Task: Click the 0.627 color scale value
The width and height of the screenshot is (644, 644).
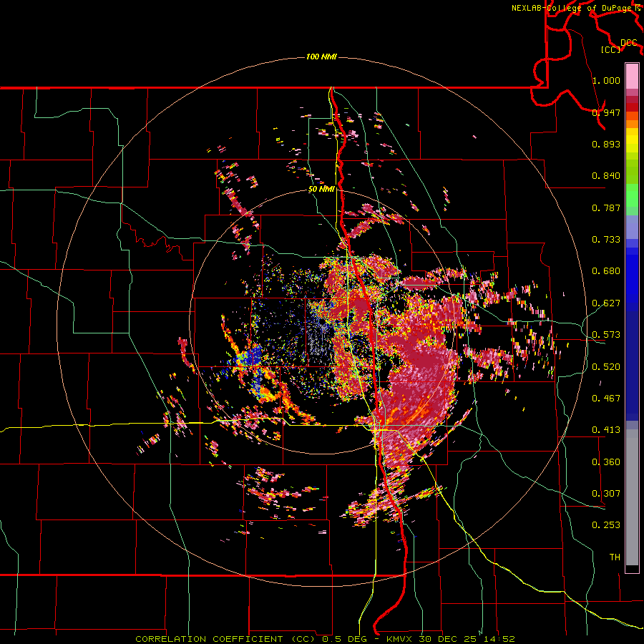Action: [606, 303]
